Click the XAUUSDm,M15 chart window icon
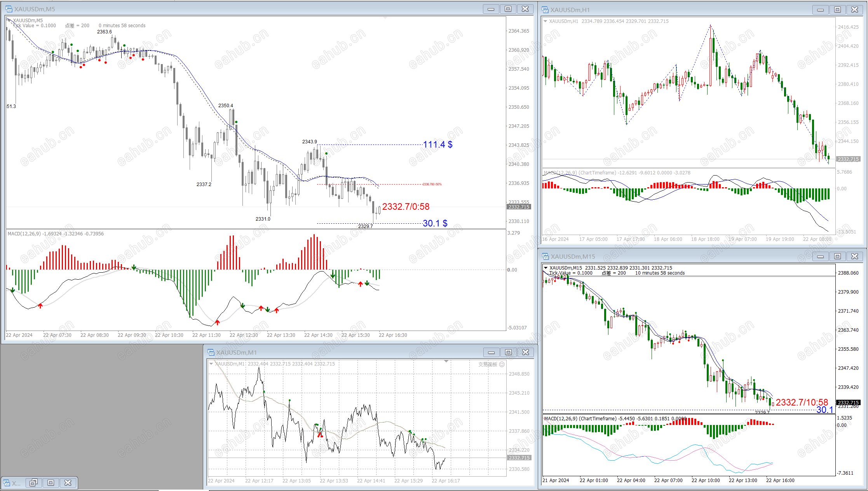Screen dimensions: 868x491 (545, 256)
